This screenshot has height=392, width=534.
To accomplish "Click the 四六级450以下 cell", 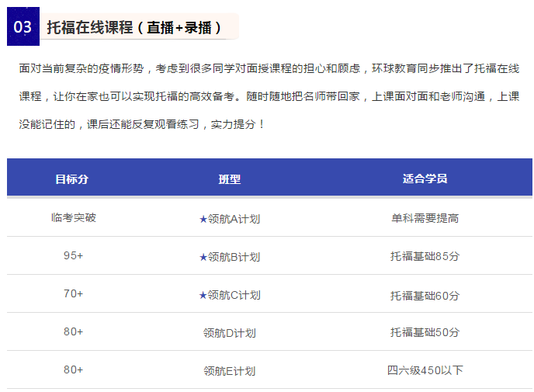I will point(425,370).
